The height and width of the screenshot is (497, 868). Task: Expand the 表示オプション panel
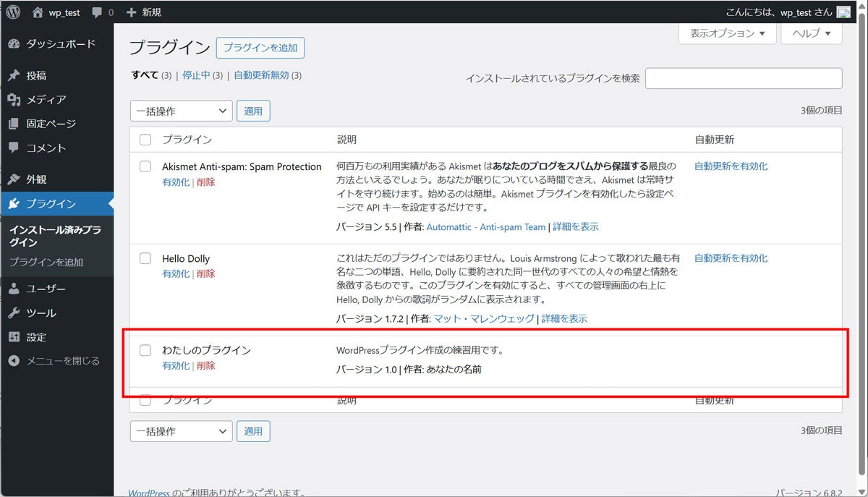pos(728,33)
